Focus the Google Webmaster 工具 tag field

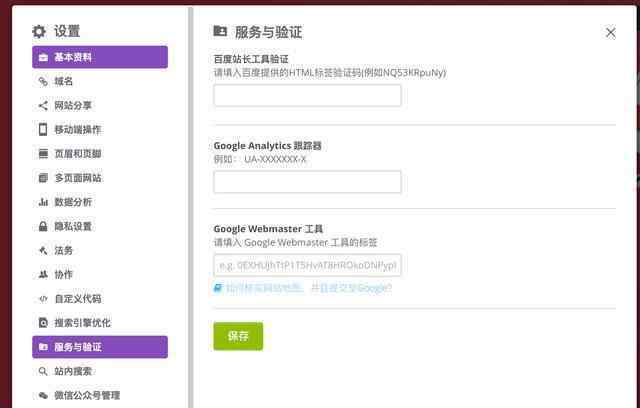point(307,265)
